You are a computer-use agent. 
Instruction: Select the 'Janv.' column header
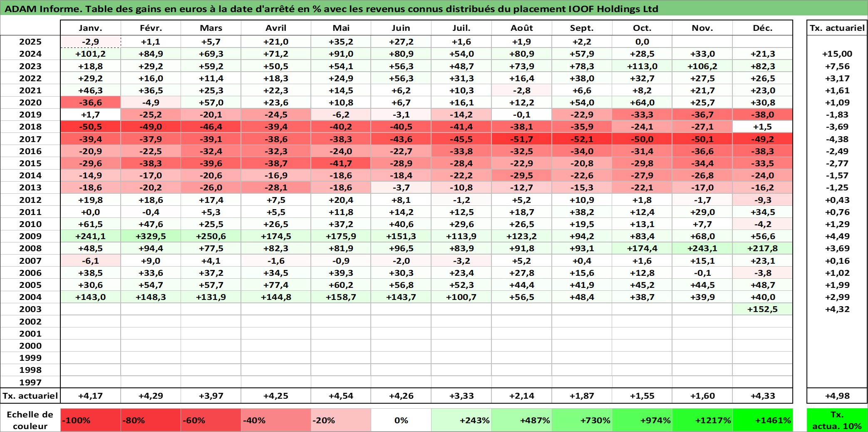[x=91, y=28]
